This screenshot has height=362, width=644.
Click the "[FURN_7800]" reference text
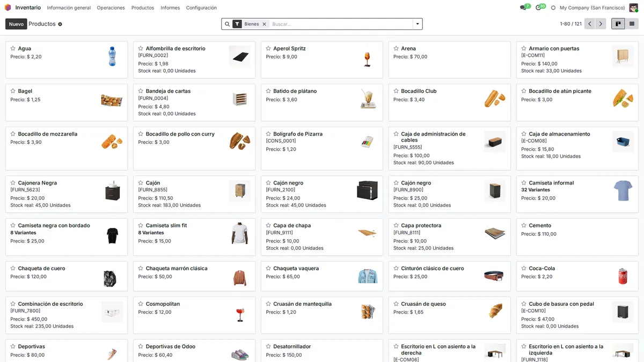pyautogui.click(x=25, y=311)
